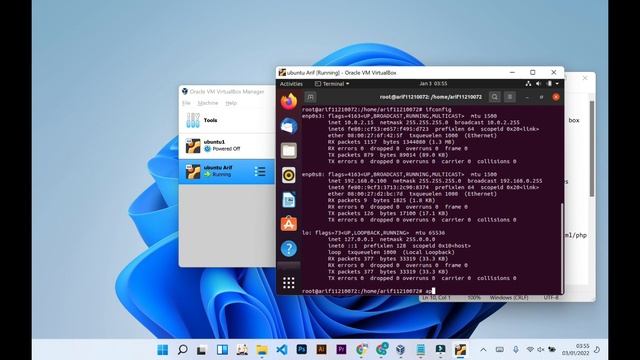Open Windows Search on taskbar

pyautogui.click(x=182, y=350)
